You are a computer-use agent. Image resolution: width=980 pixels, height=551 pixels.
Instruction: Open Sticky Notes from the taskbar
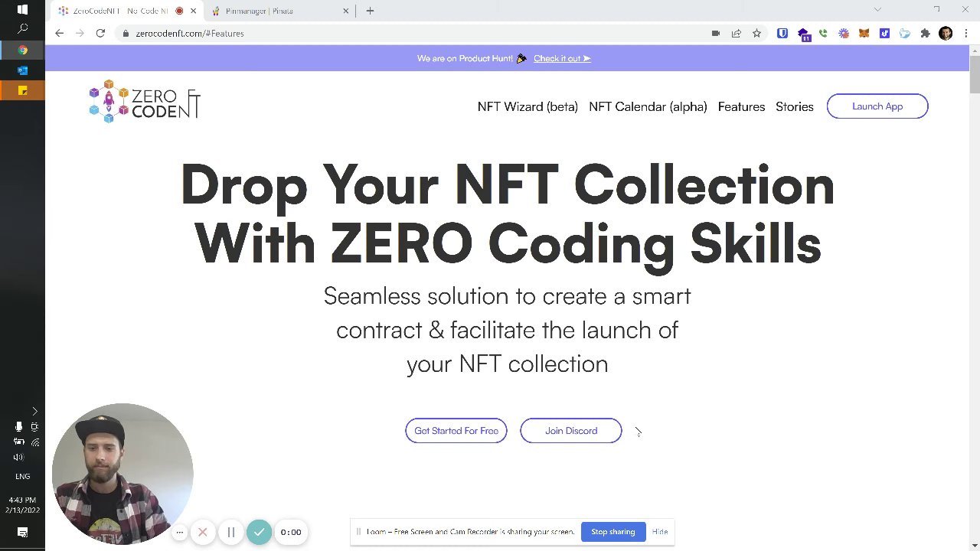(x=22, y=90)
